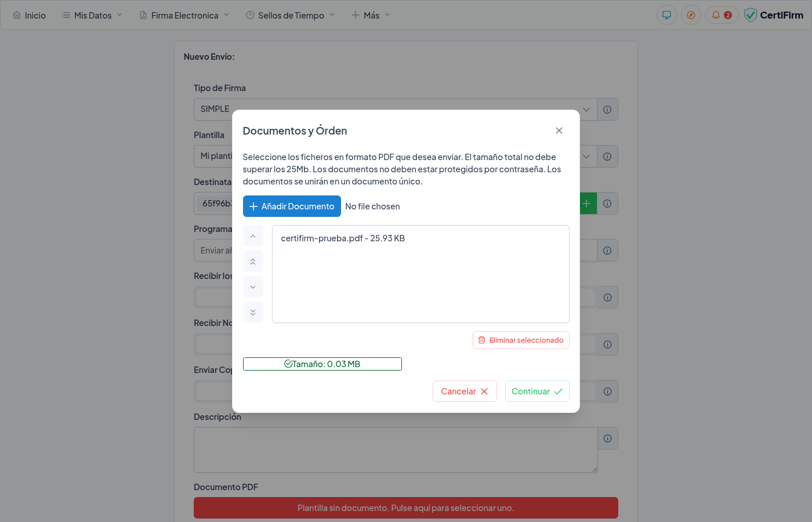Expand the Tipo de Firma dropdown

click(586, 110)
